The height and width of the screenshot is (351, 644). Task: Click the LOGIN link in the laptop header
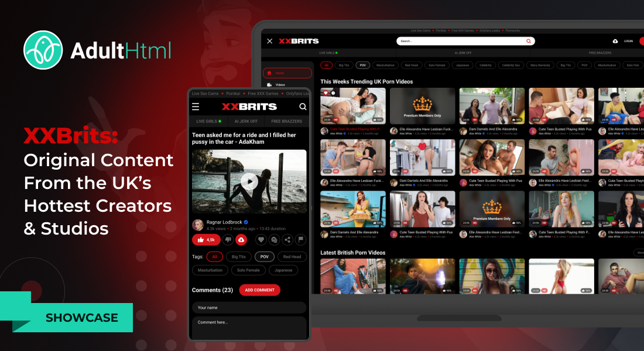[628, 41]
